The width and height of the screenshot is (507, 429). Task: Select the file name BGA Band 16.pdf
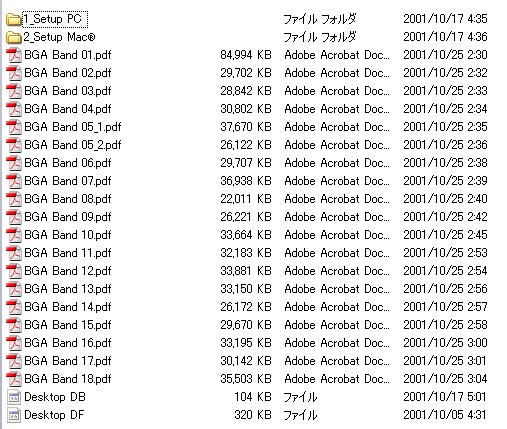(68, 343)
